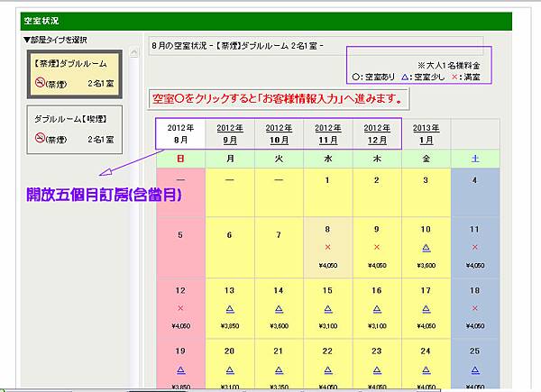The width and height of the screenshot is (541, 392).
Task: Click the 空室状況 green header title
Action: [41, 21]
